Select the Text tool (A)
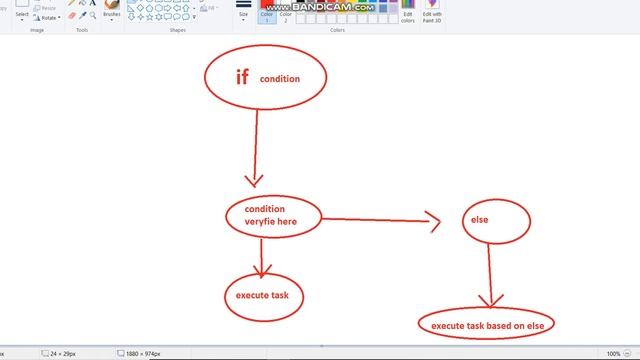The width and height of the screenshot is (640, 360). pos(93,3)
